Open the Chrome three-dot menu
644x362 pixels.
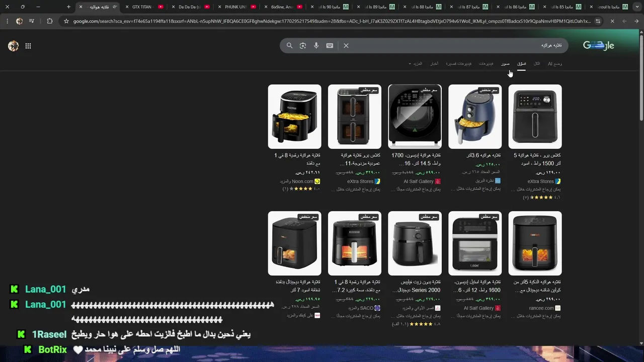[7, 21]
